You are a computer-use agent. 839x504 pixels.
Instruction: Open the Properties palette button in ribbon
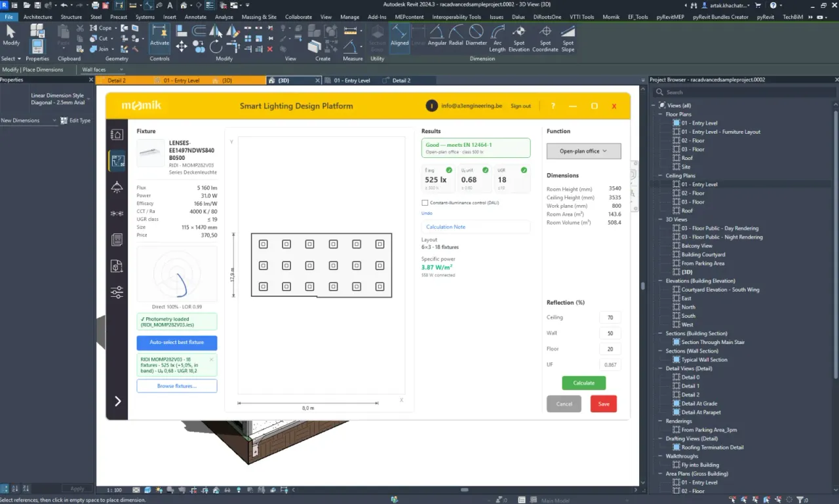tap(37, 46)
